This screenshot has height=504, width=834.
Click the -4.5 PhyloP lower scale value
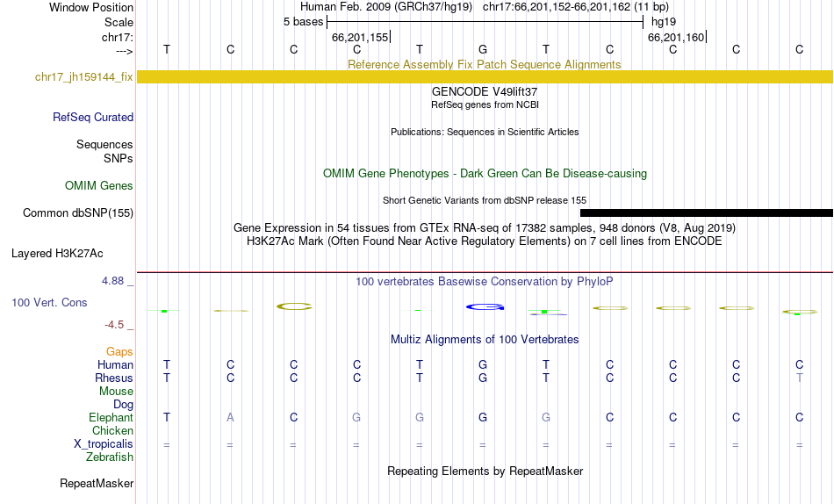click(114, 325)
